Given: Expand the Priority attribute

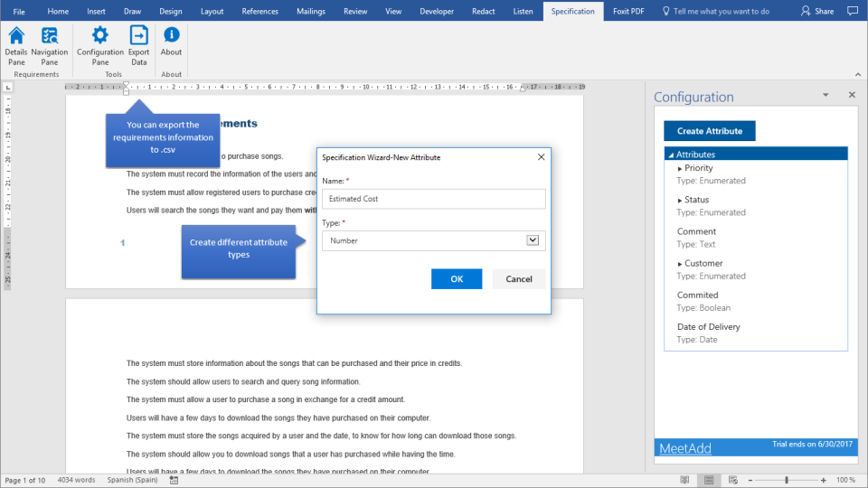Looking at the screenshot, I should pos(680,169).
